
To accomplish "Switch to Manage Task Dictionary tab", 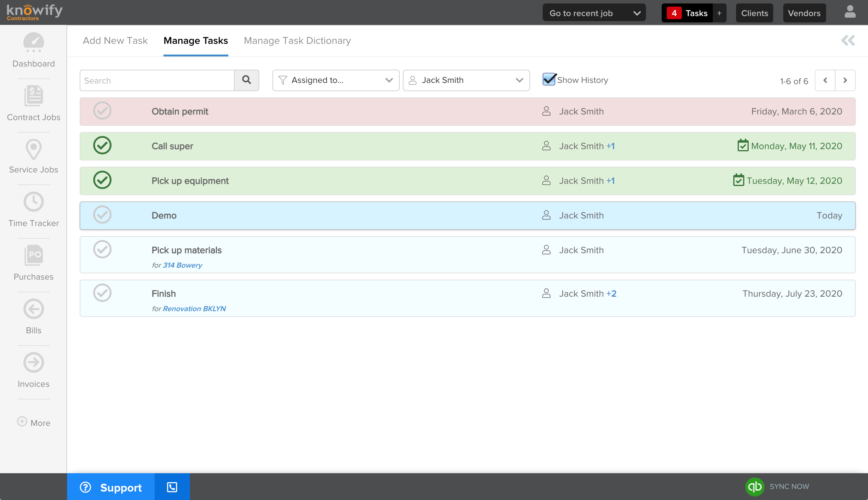I will (297, 41).
